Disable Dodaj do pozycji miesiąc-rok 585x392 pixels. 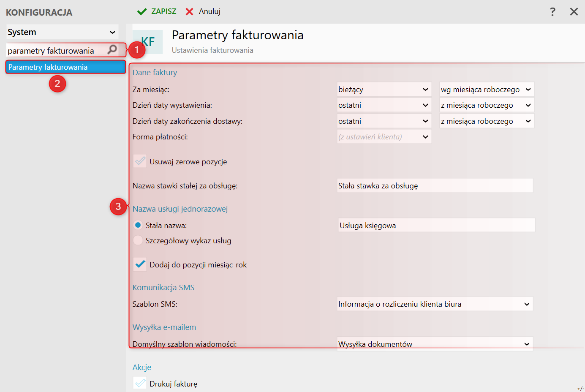point(140,264)
